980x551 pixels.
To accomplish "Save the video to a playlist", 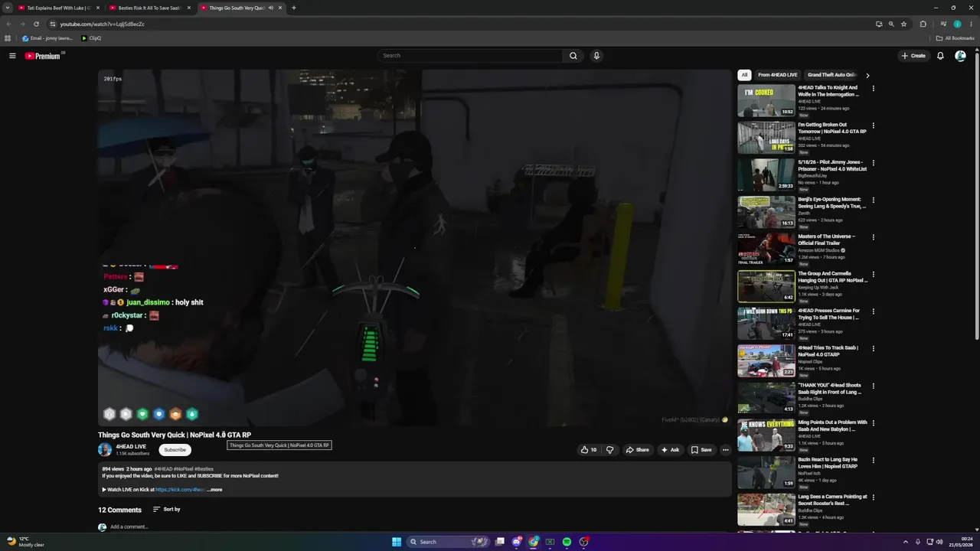I will [x=701, y=450].
